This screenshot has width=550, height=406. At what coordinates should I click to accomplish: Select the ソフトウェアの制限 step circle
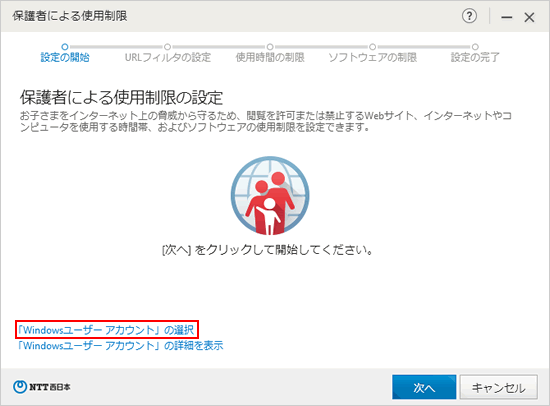click(373, 47)
